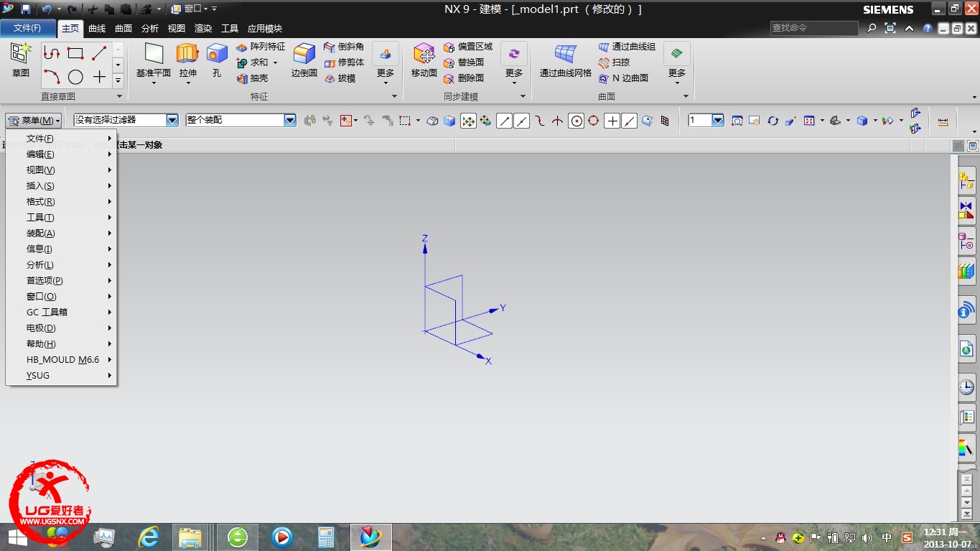
Task: Select the Point sketch tool
Action: tap(99, 77)
